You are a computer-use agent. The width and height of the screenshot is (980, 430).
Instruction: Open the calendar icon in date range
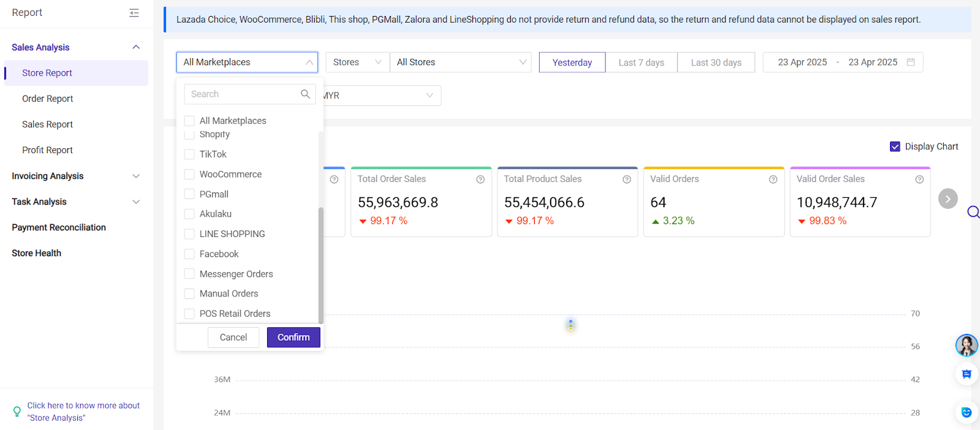point(911,62)
